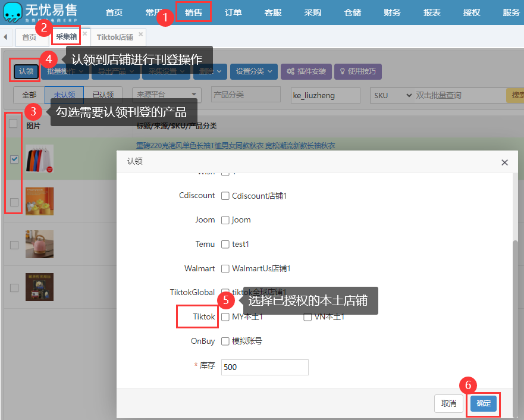Click the 搜索 search button
Viewport: 524px width, 420px height.
515,96
